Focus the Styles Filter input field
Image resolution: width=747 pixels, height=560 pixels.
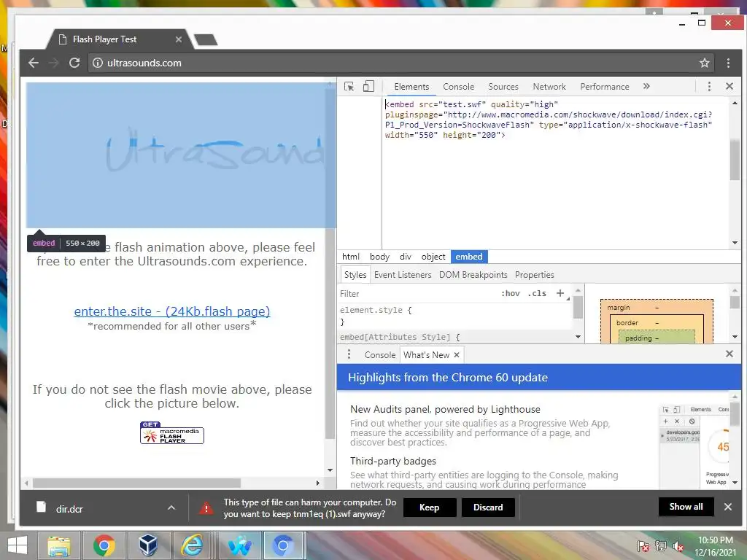[x=417, y=294]
